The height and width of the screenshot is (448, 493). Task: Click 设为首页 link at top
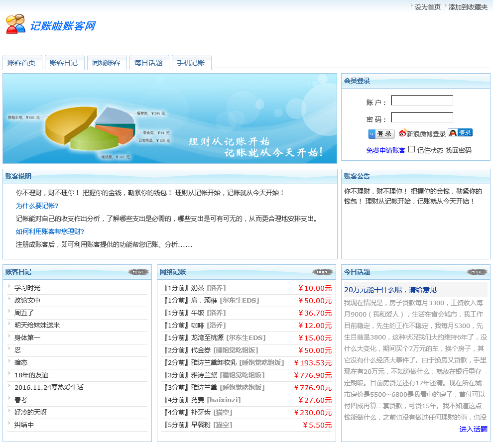[x=428, y=7]
